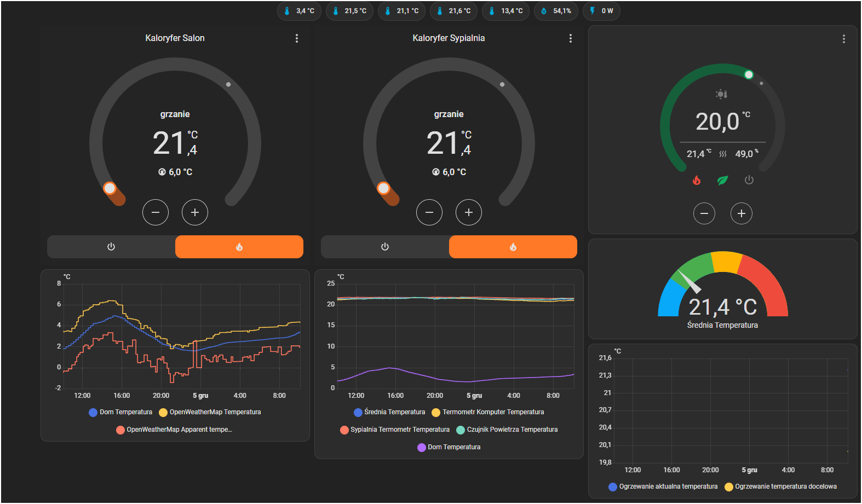The width and height of the screenshot is (862, 504).
Task: Set Kaloryfer Sypialnia to heat mode
Action: click(513, 247)
